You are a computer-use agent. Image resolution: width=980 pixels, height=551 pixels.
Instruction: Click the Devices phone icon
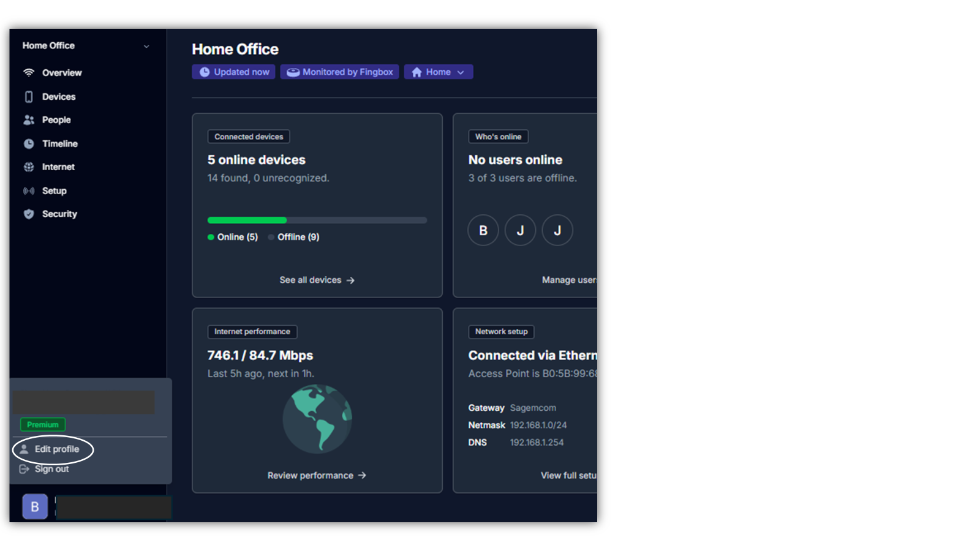29,97
